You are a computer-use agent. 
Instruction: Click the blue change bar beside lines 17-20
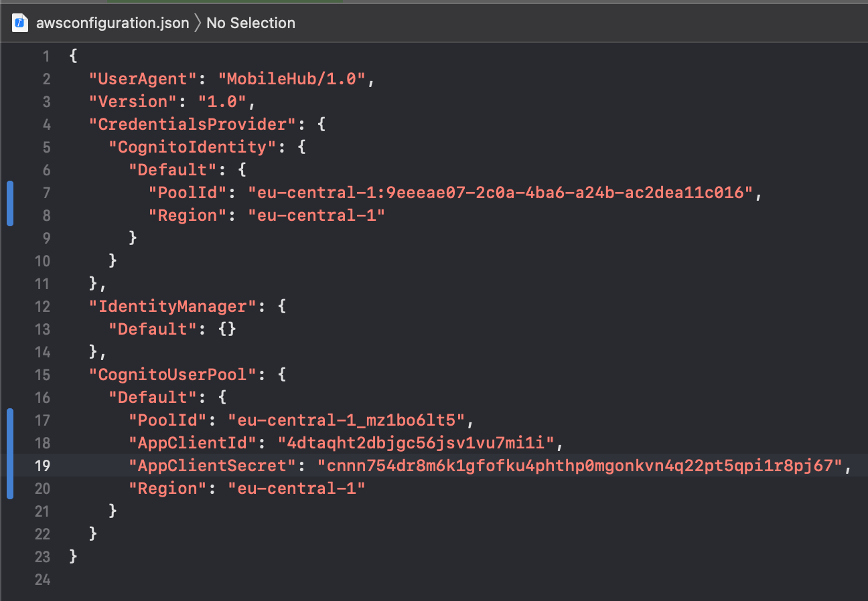click(9, 454)
